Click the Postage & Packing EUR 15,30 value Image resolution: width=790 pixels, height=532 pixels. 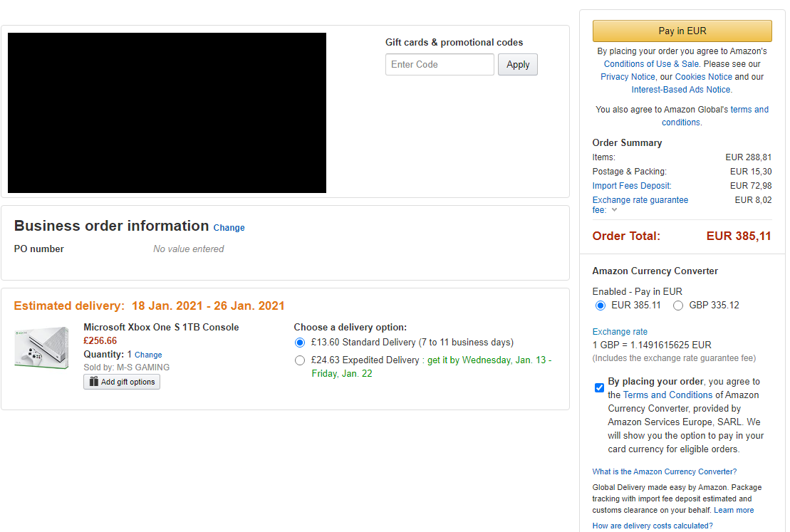click(x=751, y=172)
